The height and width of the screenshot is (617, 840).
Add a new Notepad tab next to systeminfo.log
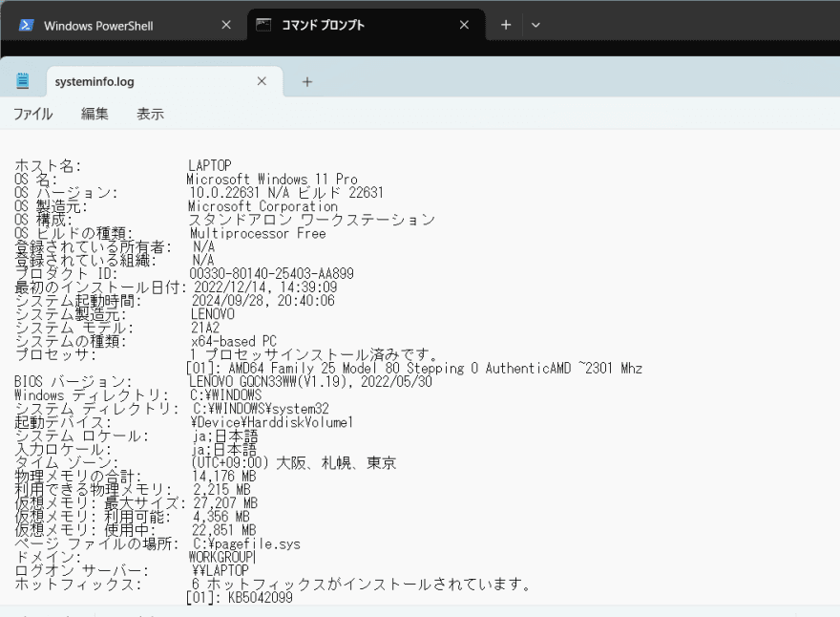pos(307,82)
